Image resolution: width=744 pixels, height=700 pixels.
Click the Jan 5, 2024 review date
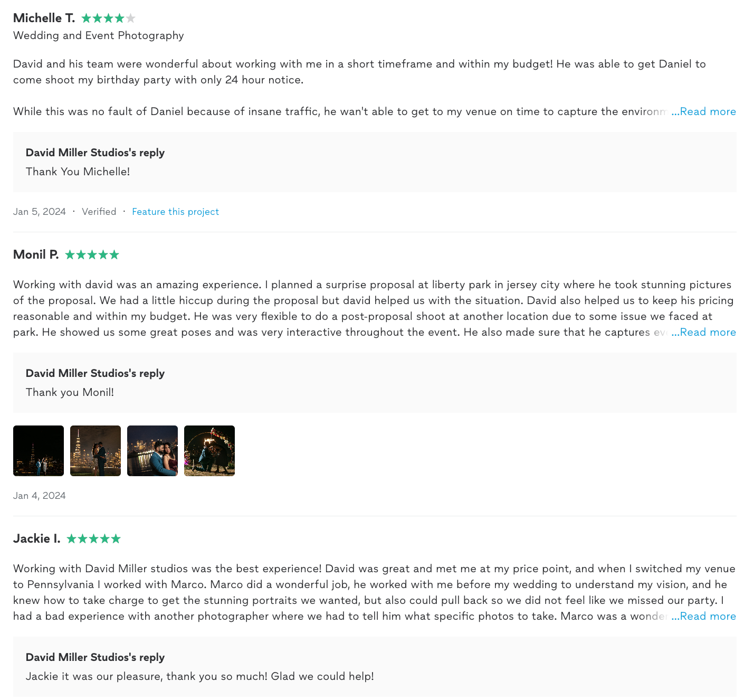(x=40, y=212)
